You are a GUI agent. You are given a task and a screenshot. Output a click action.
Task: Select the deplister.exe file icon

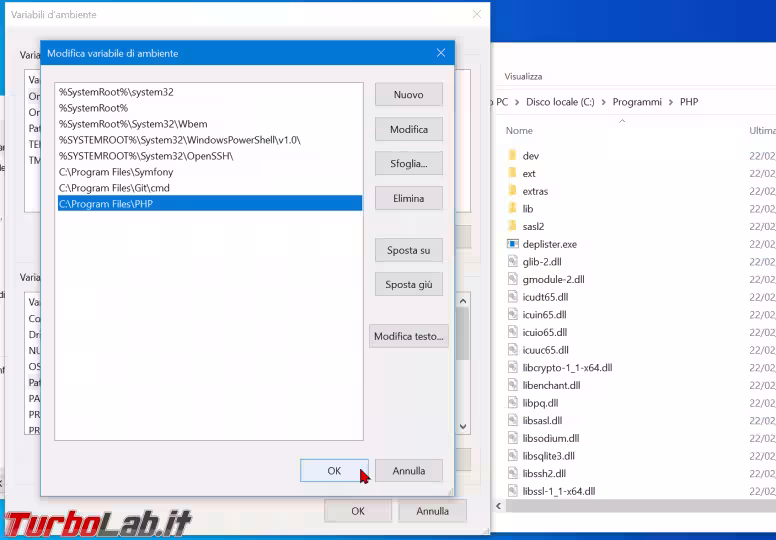(x=512, y=244)
